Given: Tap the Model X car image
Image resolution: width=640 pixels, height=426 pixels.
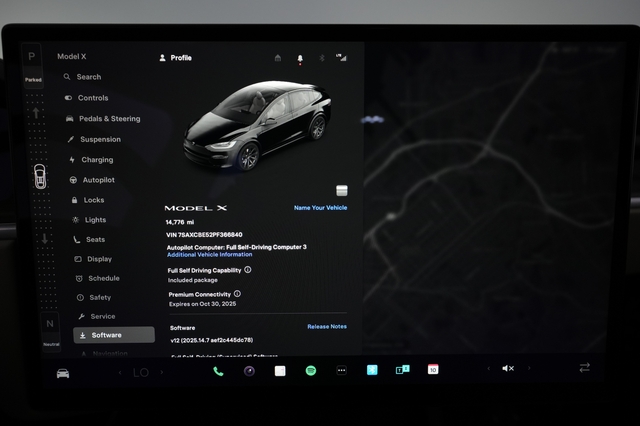Looking at the screenshot, I should (x=257, y=124).
